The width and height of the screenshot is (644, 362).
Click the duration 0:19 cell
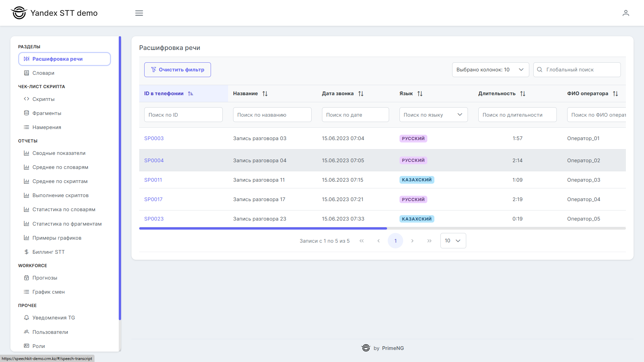click(x=518, y=219)
